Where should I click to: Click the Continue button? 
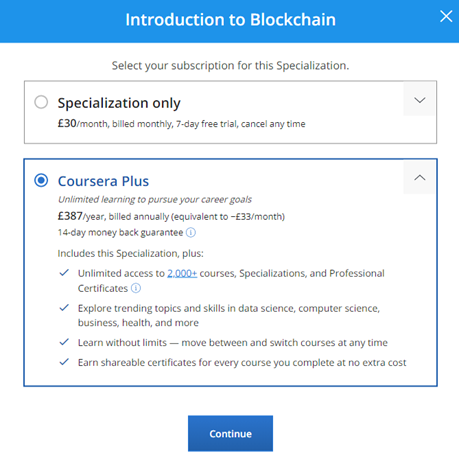pos(230,433)
